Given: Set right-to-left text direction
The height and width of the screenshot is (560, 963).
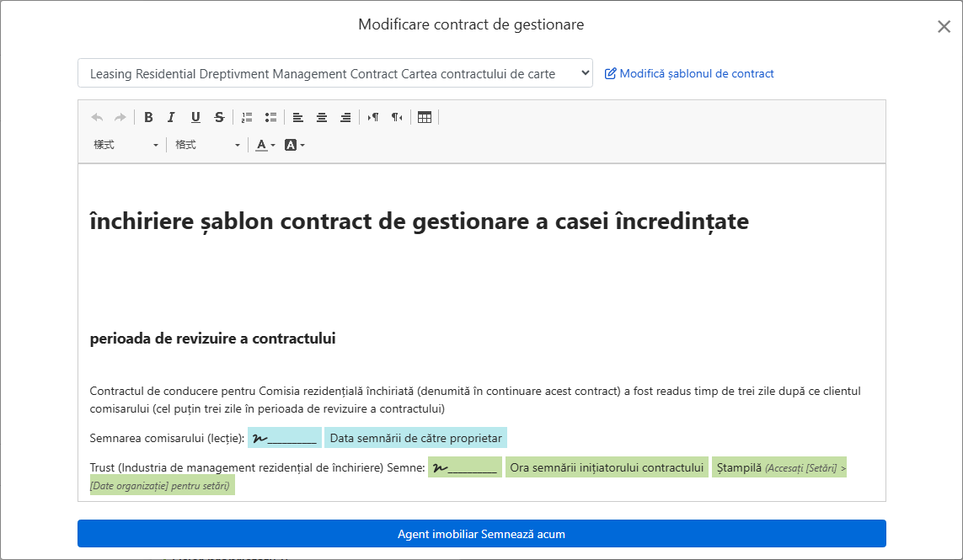Looking at the screenshot, I should click(397, 117).
